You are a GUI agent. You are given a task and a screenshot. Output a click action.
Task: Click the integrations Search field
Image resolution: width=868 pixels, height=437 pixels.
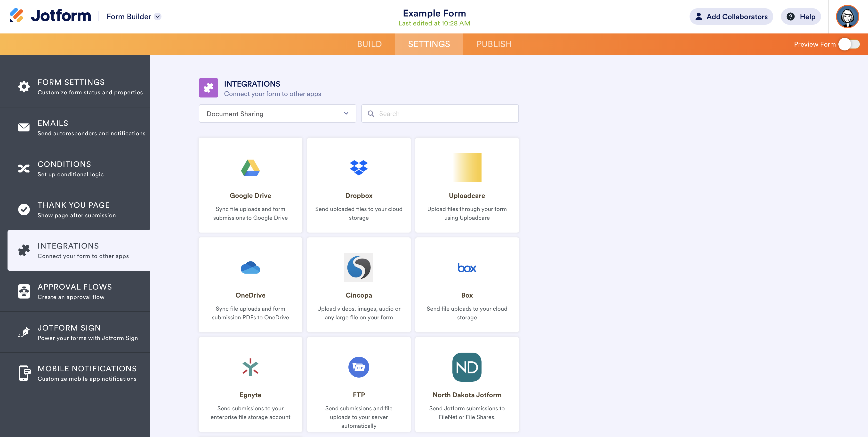tap(445, 113)
